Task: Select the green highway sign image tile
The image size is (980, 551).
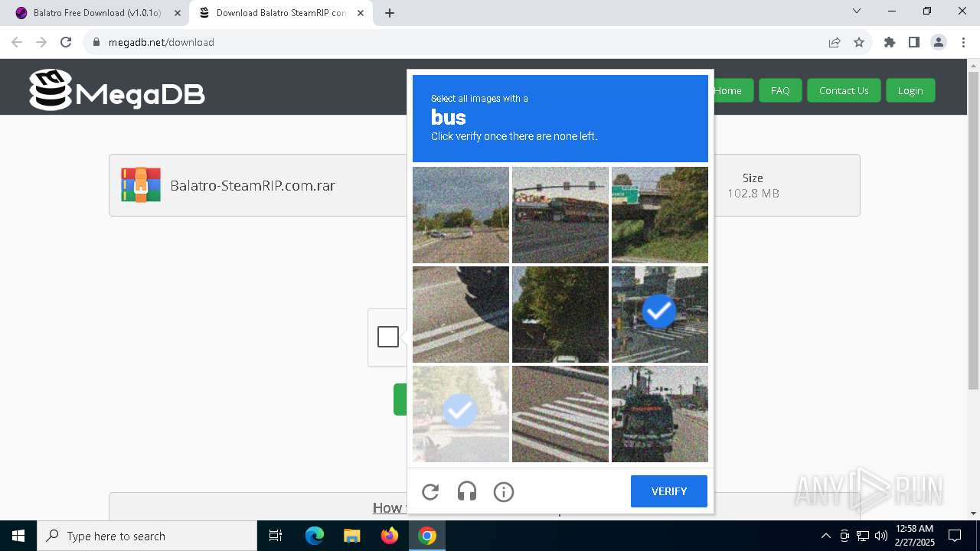Action: (x=660, y=215)
